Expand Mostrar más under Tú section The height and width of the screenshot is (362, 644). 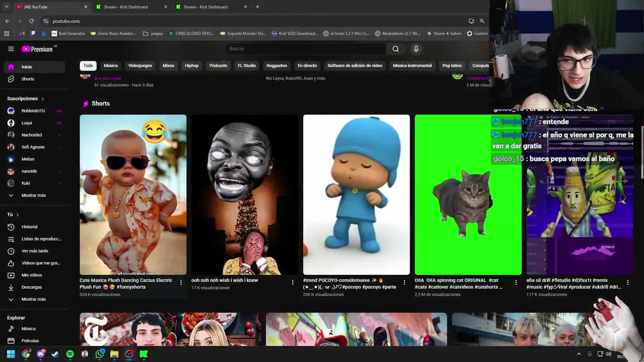[x=34, y=299]
